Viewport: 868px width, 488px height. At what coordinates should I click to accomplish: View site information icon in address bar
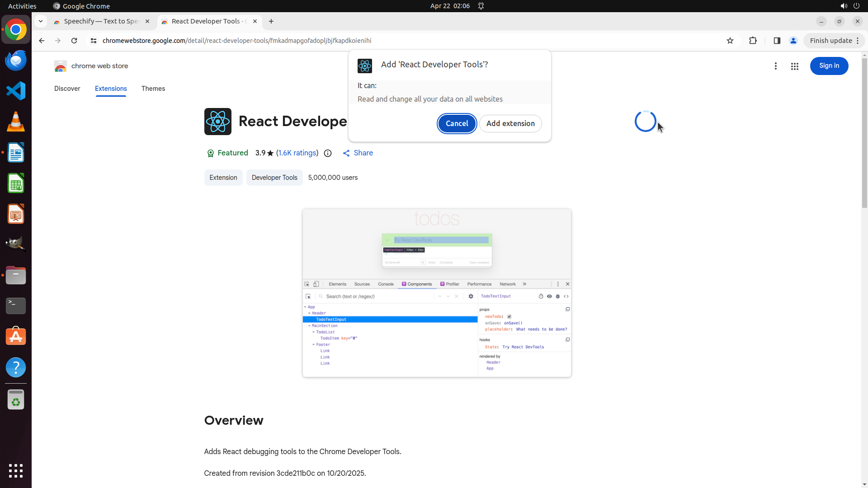click(x=94, y=41)
